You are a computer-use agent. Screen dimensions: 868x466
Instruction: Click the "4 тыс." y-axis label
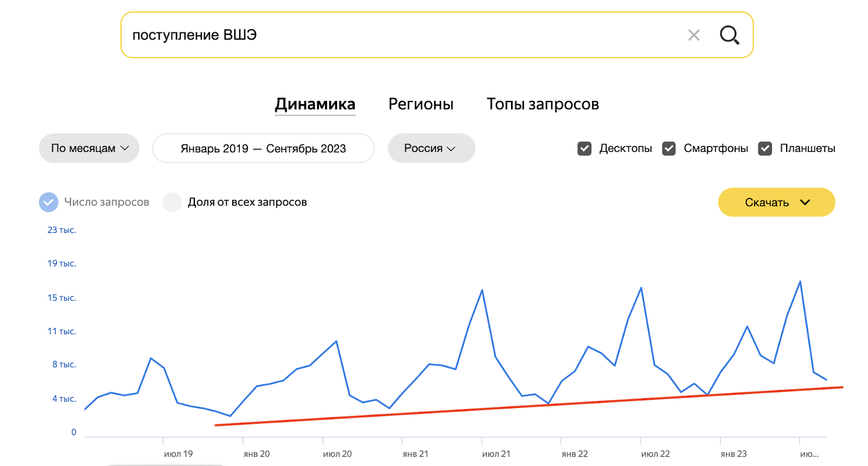(64, 399)
